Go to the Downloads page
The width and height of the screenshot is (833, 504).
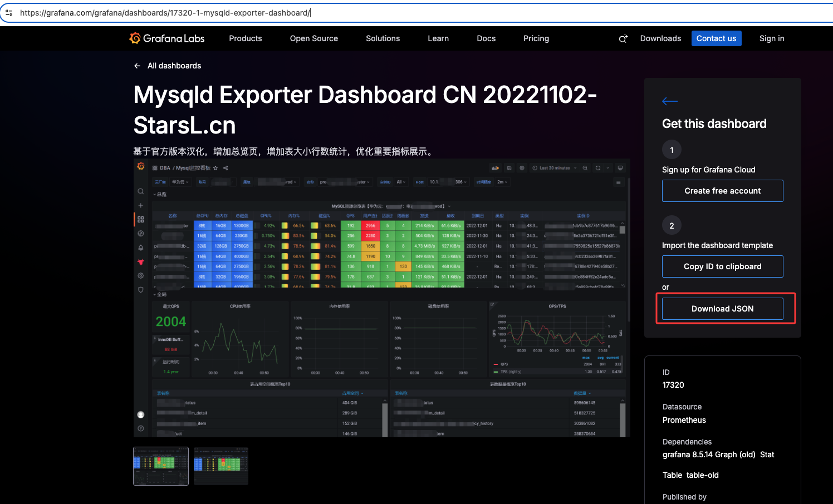click(x=660, y=38)
